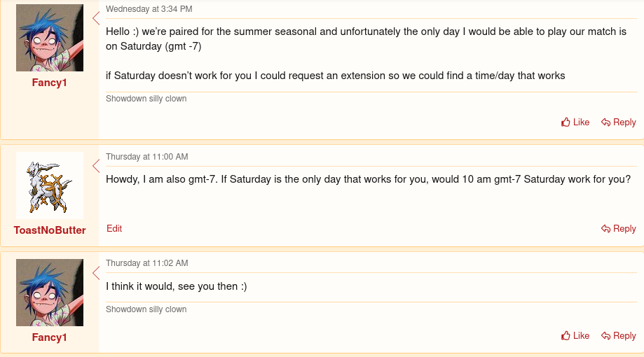Open the ToastNoButter username profile link

(x=50, y=230)
